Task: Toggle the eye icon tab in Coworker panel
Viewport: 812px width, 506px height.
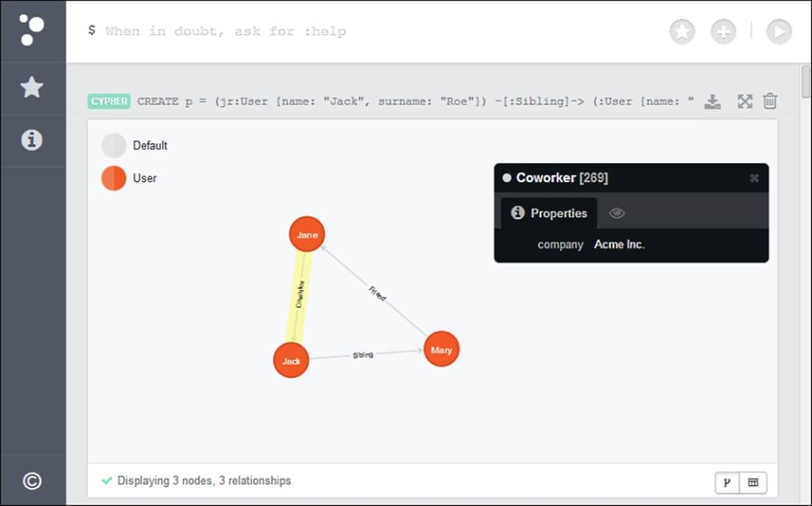Action: [616, 213]
